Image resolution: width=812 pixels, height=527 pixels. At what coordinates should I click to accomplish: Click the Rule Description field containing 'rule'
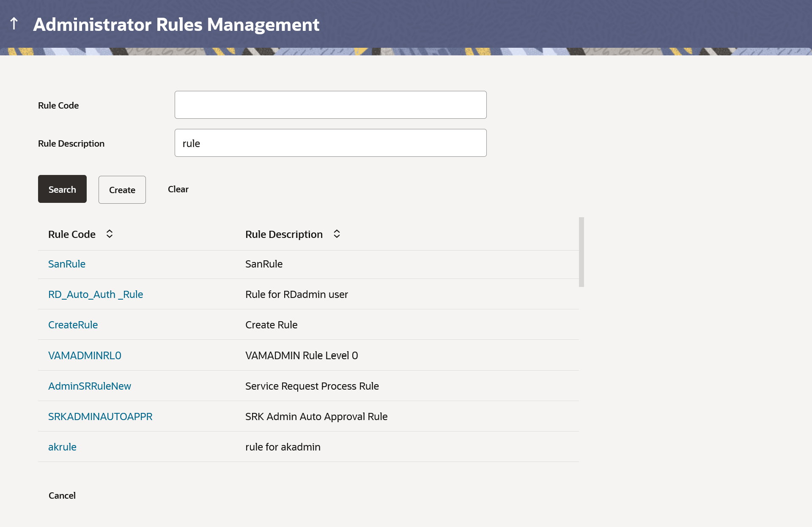[330, 143]
